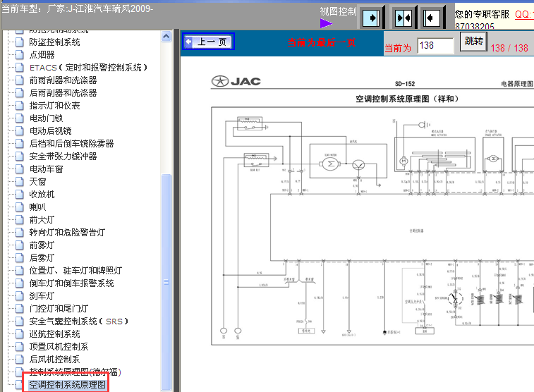Click document icon beside 门控灯和尾门灯

pos(20,309)
